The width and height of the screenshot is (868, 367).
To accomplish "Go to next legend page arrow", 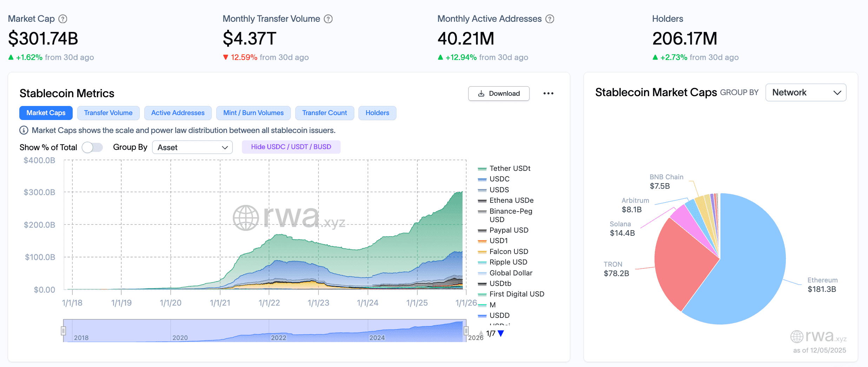I will tap(501, 333).
